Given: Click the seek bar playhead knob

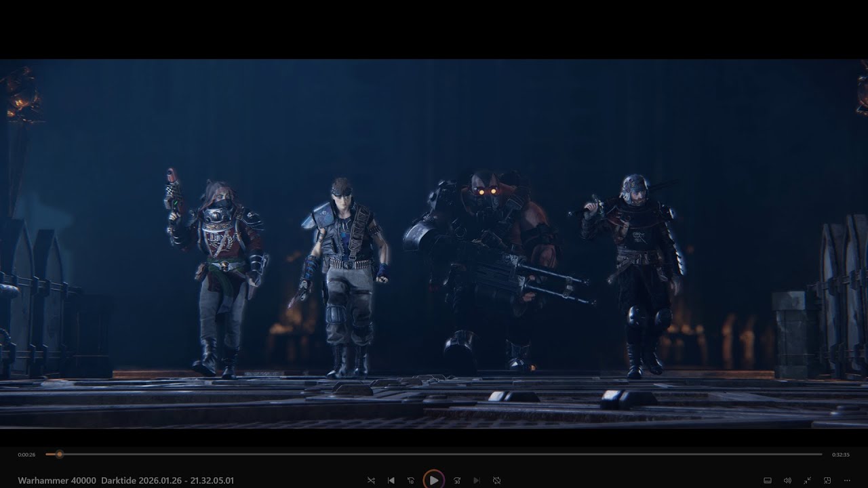Looking at the screenshot, I should [60, 454].
